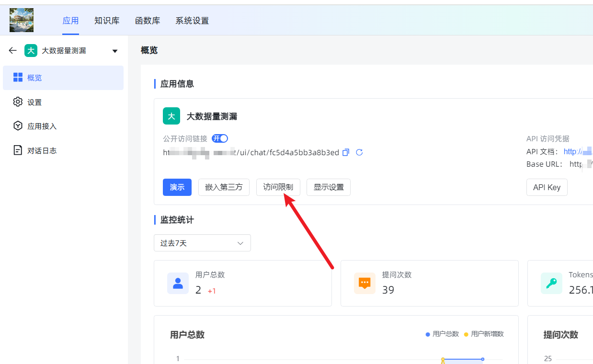Toggle 用户总数 series in chart legend
Viewport: 593px width, 364px height.
pos(442,334)
